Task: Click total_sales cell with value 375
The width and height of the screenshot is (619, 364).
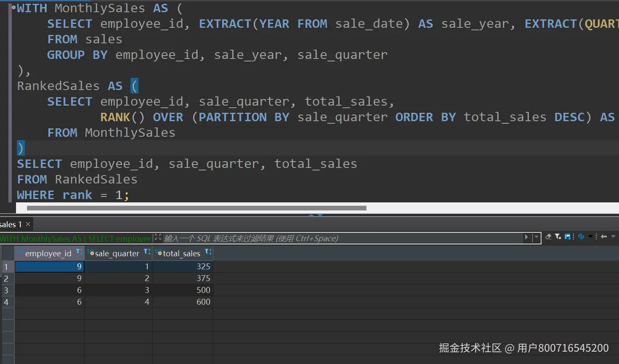Action: pos(183,279)
